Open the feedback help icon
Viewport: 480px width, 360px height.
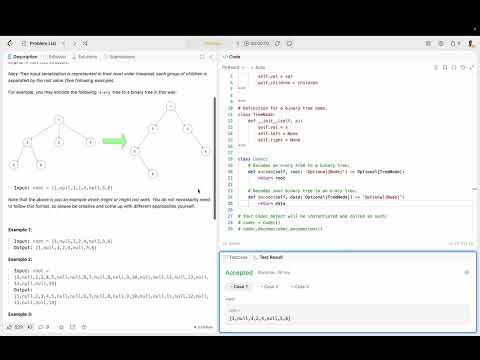(x=84, y=327)
